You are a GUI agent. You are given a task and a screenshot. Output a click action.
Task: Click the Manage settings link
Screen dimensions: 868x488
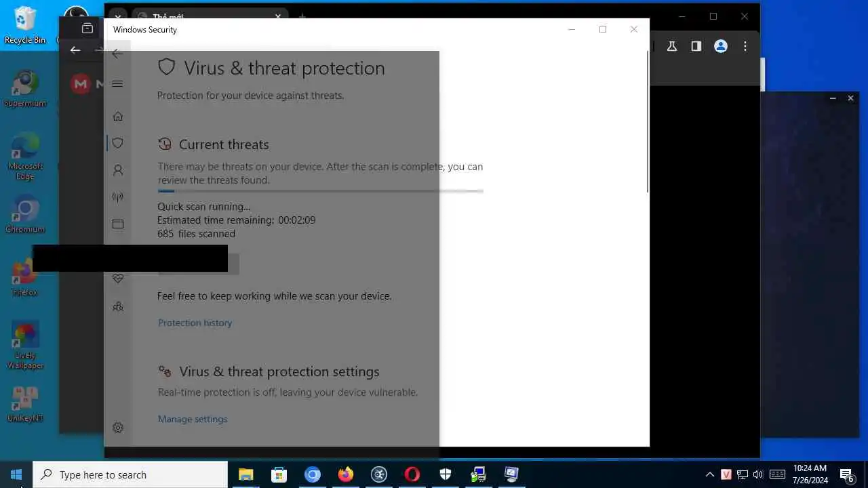(x=193, y=419)
